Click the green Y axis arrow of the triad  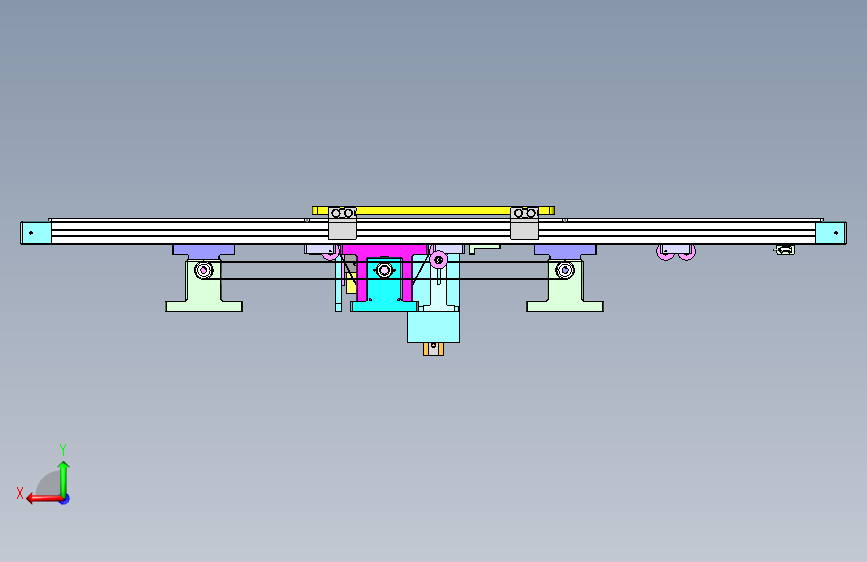click(x=64, y=479)
